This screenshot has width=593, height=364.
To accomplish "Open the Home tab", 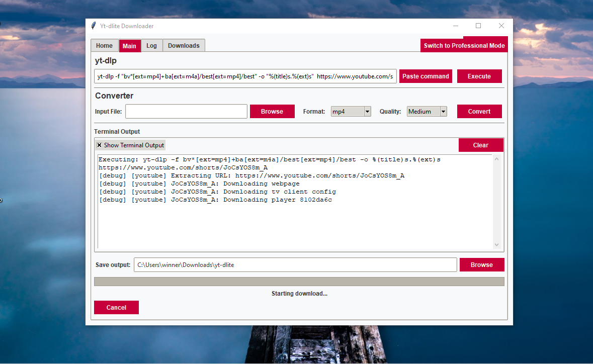I will (105, 45).
